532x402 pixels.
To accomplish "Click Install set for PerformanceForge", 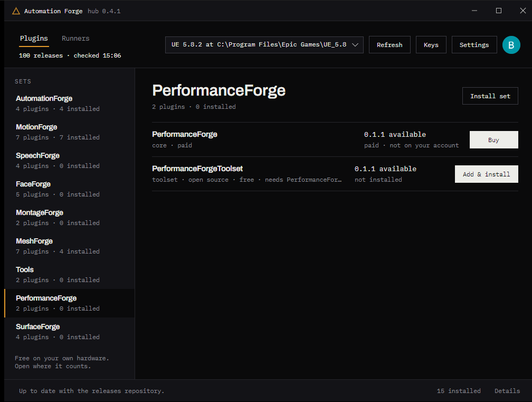I will [x=490, y=96].
